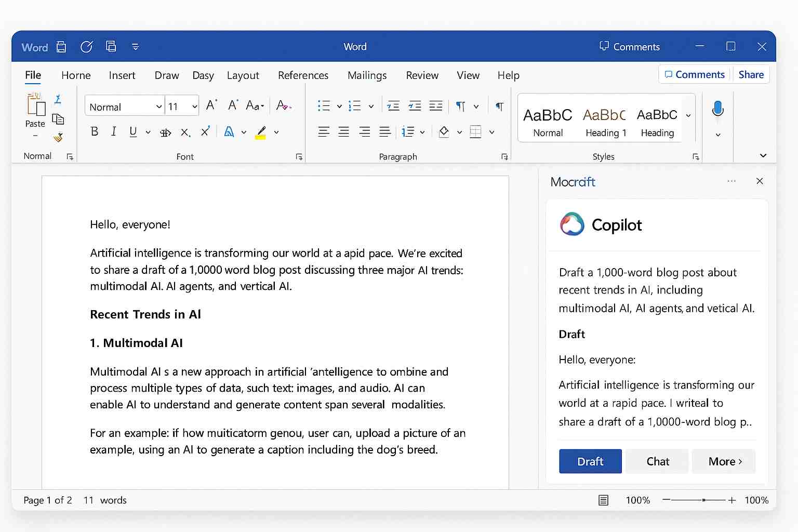Open the Mailings tab
The width and height of the screenshot is (798, 532).
[x=367, y=75]
